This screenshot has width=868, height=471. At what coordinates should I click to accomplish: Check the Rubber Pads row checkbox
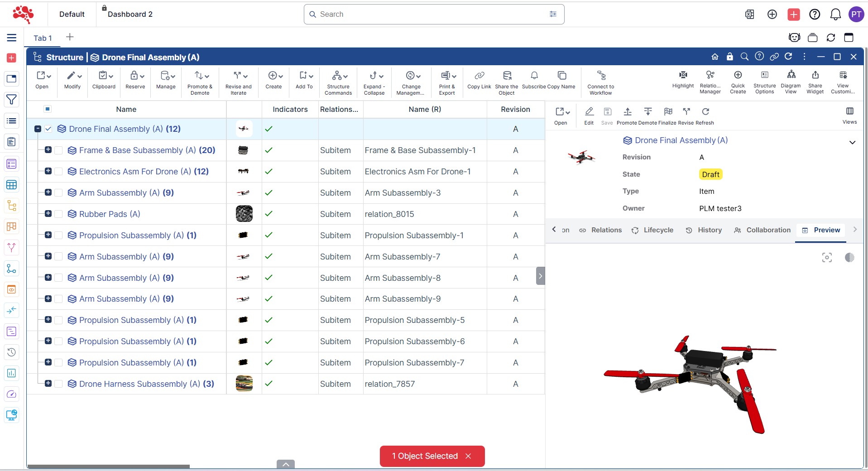58,214
